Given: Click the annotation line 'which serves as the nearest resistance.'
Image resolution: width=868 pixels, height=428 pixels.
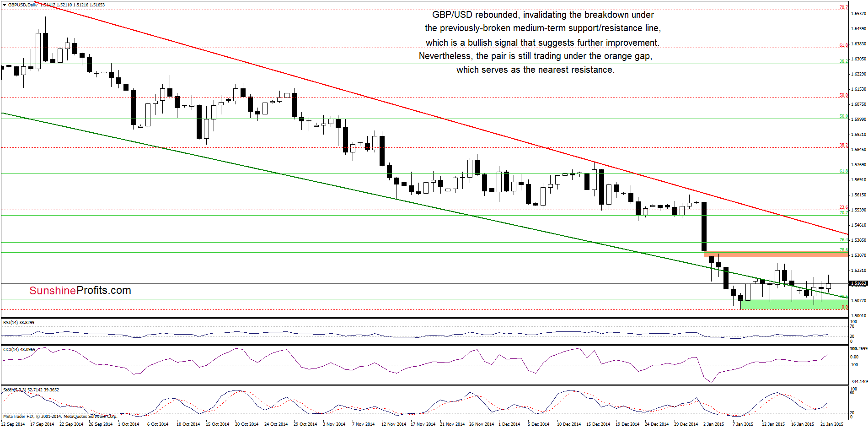Looking at the screenshot, I should coord(536,70).
